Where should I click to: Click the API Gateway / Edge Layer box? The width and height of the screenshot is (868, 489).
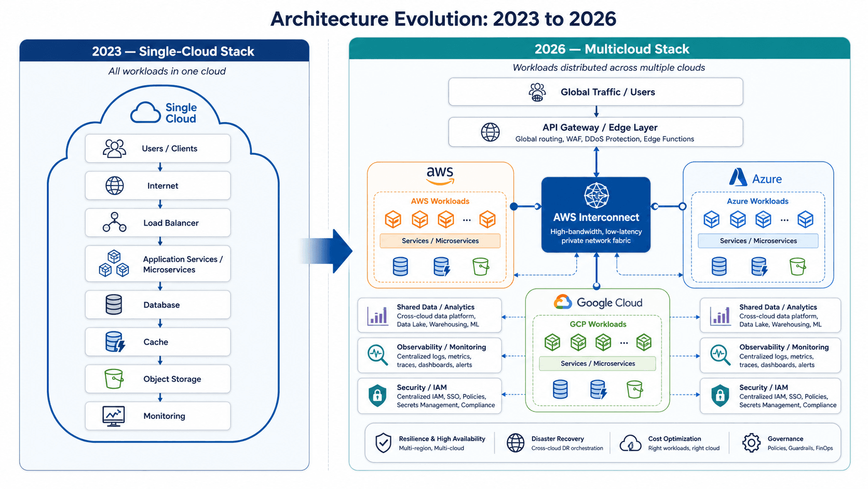595,132
